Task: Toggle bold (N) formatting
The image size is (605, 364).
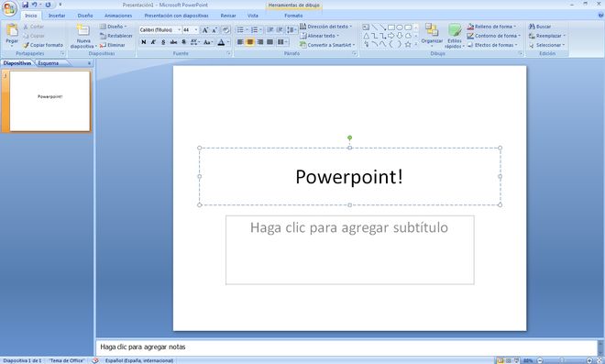Action: coord(144,41)
